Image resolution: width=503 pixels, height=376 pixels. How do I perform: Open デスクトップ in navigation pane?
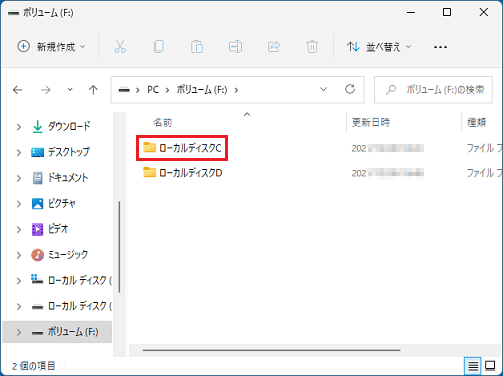pyautogui.click(x=69, y=152)
